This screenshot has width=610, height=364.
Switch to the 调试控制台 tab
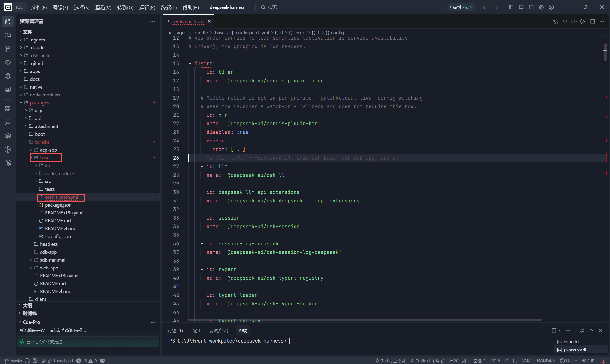[220, 330]
